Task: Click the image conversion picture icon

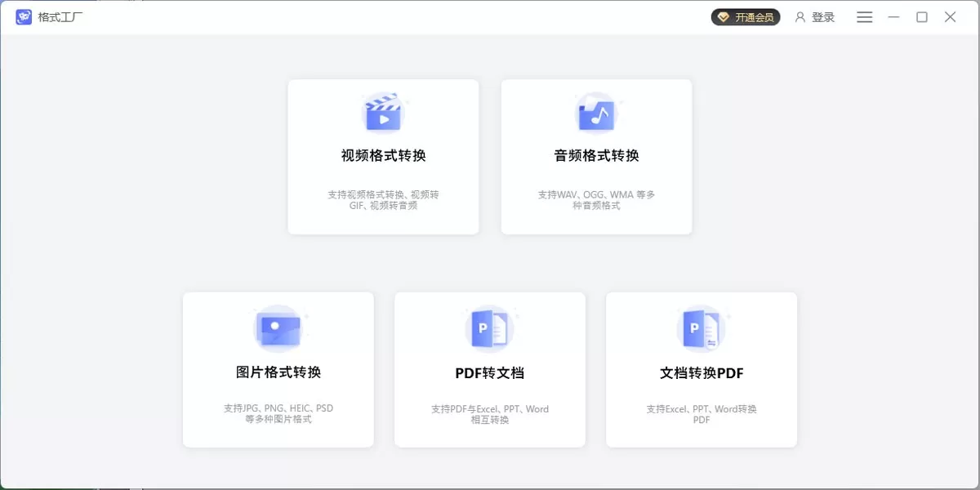Action: (278, 329)
